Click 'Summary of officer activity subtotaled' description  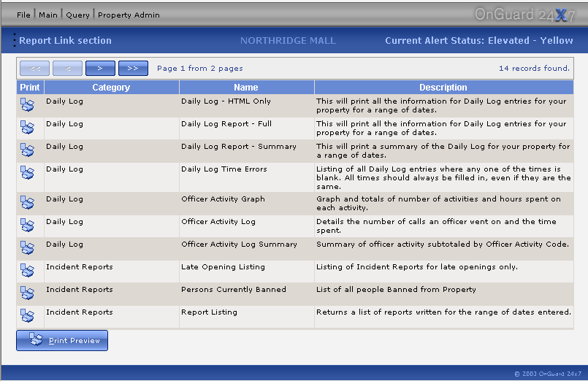click(x=443, y=245)
